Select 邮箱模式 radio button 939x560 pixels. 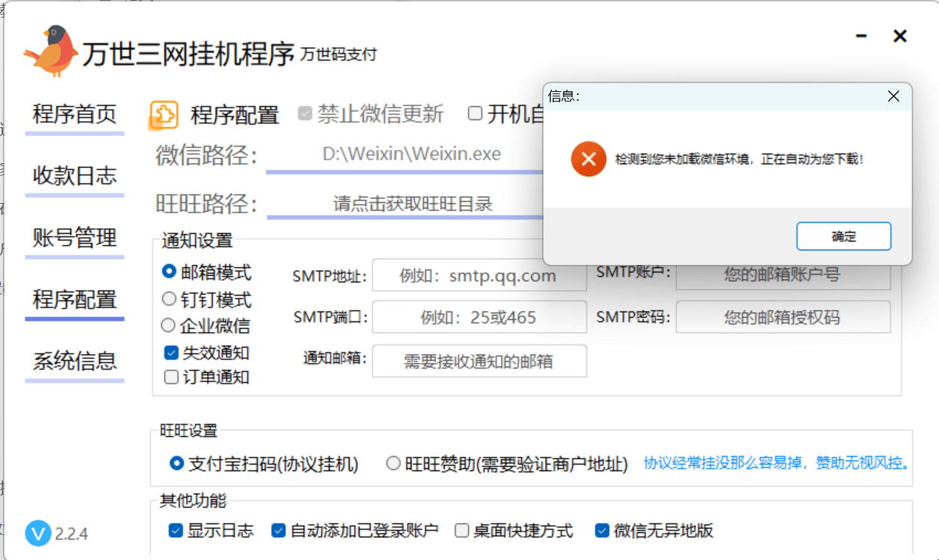[x=206, y=272]
